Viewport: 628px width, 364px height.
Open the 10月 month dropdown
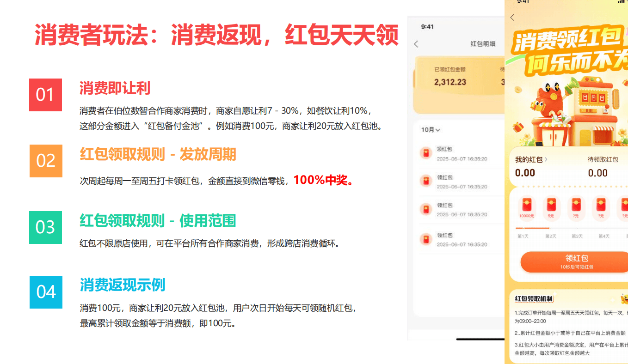pyautogui.click(x=430, y=130)
